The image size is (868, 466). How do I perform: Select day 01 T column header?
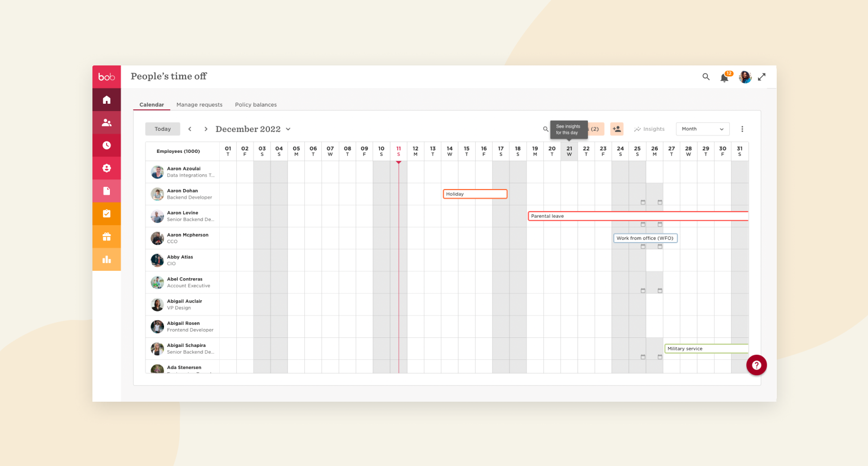(228, 151)
